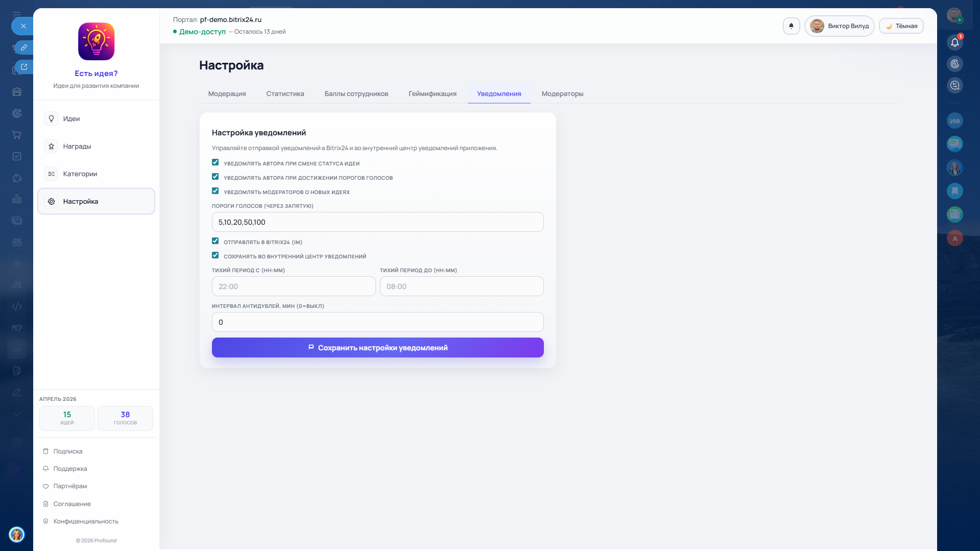Switch to Тёмная theme

click(x=901, y=26)
